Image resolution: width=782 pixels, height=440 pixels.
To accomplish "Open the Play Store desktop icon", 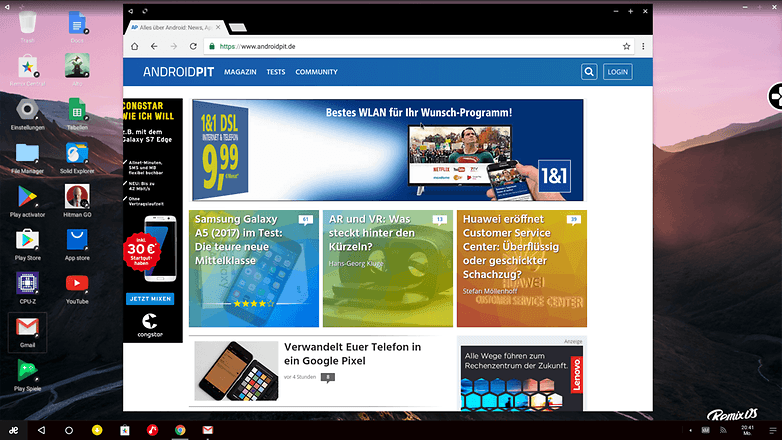I will (x=27, y=241).
